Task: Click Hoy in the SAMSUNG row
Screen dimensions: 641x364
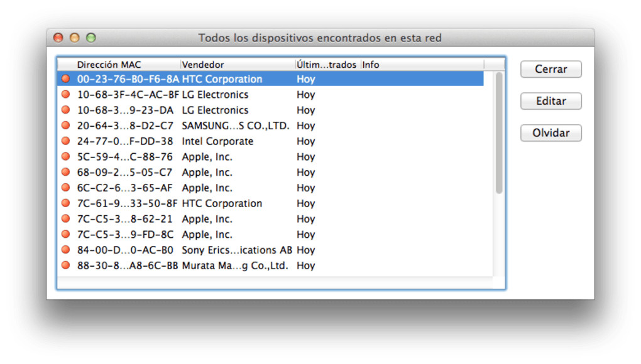Action: (306, 126)
